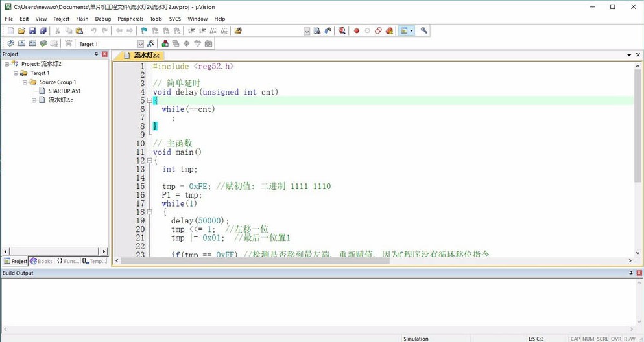Viewport: 644px width, 342px height.
Task: Save the current file with the floppy icon
Action: click(32, 30)
